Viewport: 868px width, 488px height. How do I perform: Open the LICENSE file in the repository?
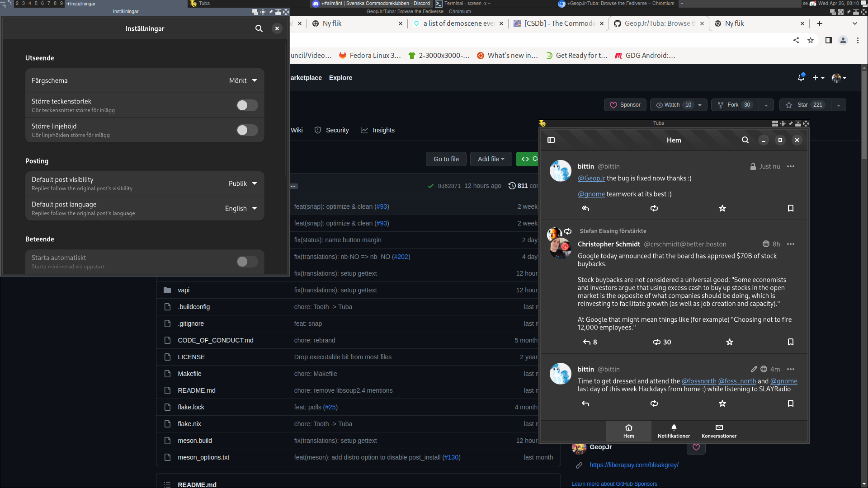pos(191,357)
